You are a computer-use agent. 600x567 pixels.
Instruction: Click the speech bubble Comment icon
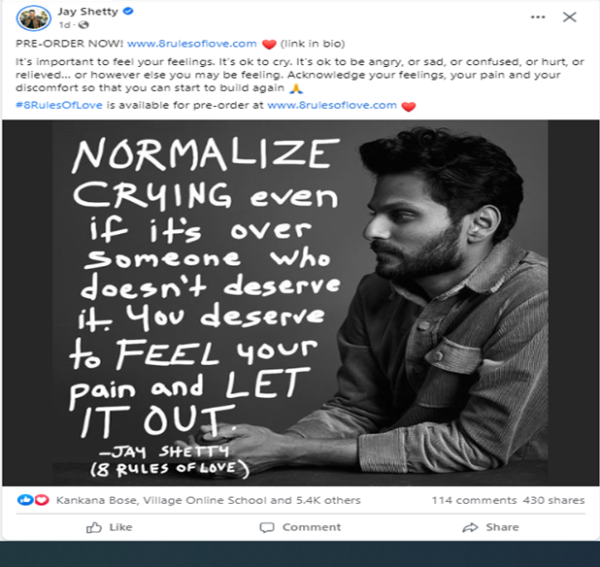pos(267,528)
